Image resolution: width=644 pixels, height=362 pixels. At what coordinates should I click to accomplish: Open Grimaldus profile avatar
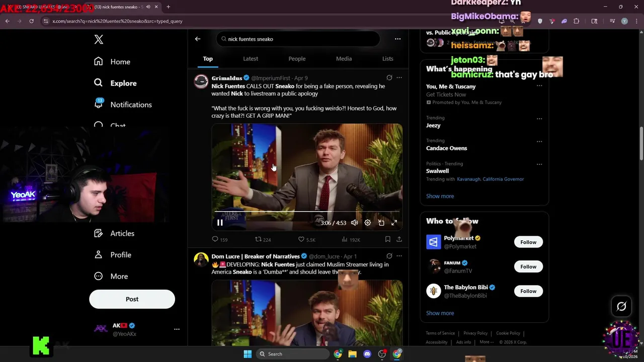click(201, 81)
